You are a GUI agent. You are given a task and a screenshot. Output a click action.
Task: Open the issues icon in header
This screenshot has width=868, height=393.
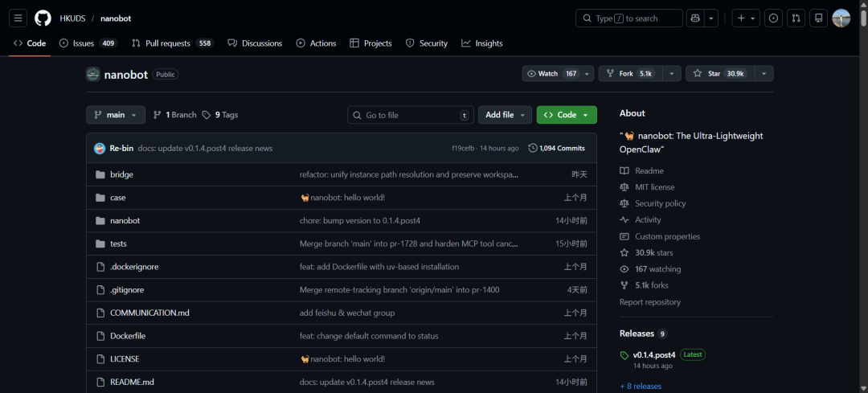coord(773,18)
